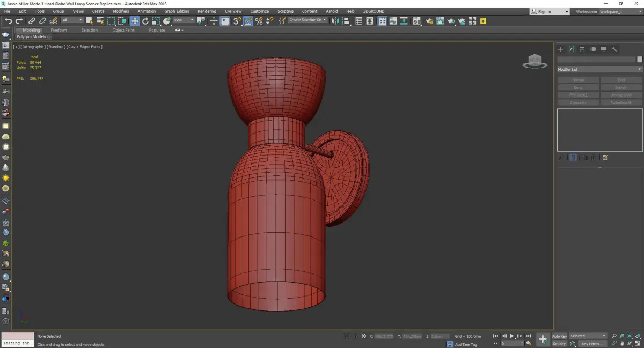Add the Symmetry modifier
The width and height of the screenshot is (644, 348).
[578, 102]
